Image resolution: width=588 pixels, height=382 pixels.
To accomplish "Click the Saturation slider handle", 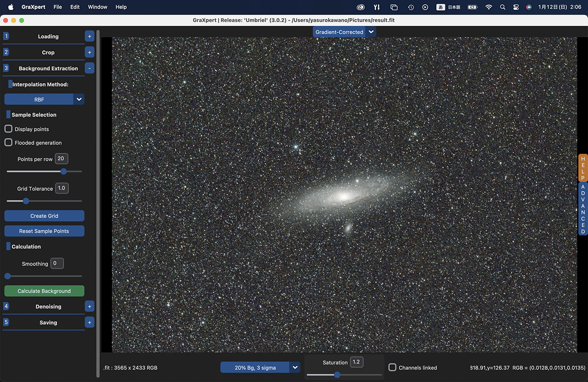I will click(337, 375).
